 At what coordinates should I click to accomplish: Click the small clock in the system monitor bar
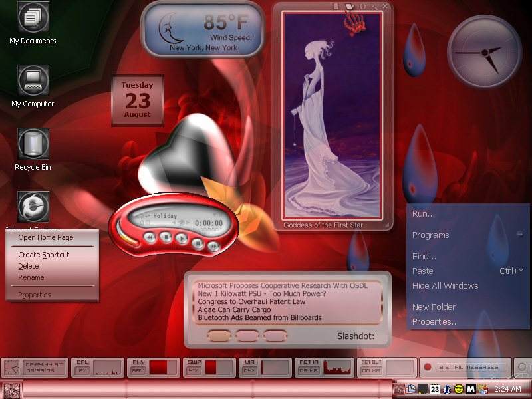click(11, 368)
